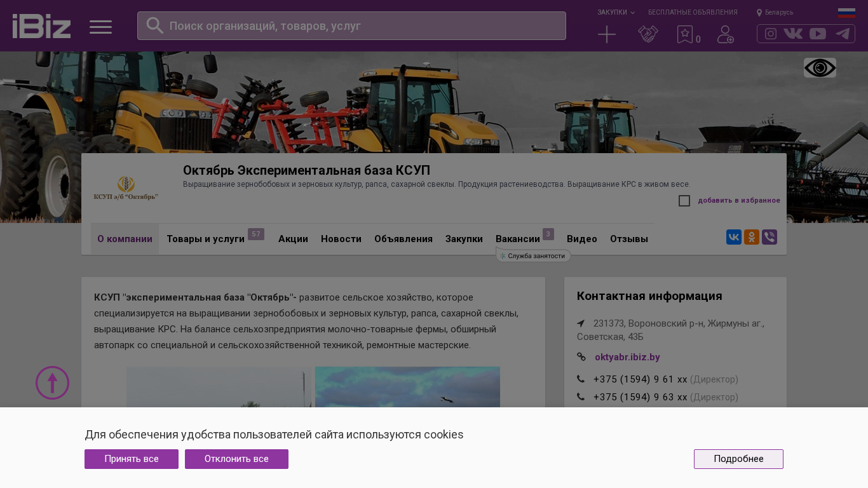Image resolution: width=868 pixels, height=488 pixels.
Task: Switch to the Акции tab
Action: 293,239
